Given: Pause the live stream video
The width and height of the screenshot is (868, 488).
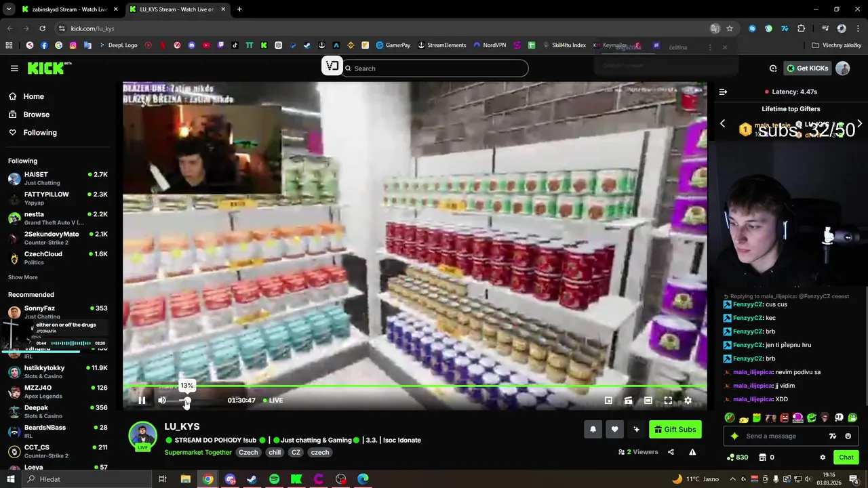Looking at the screenshot, I should point(142,401).
